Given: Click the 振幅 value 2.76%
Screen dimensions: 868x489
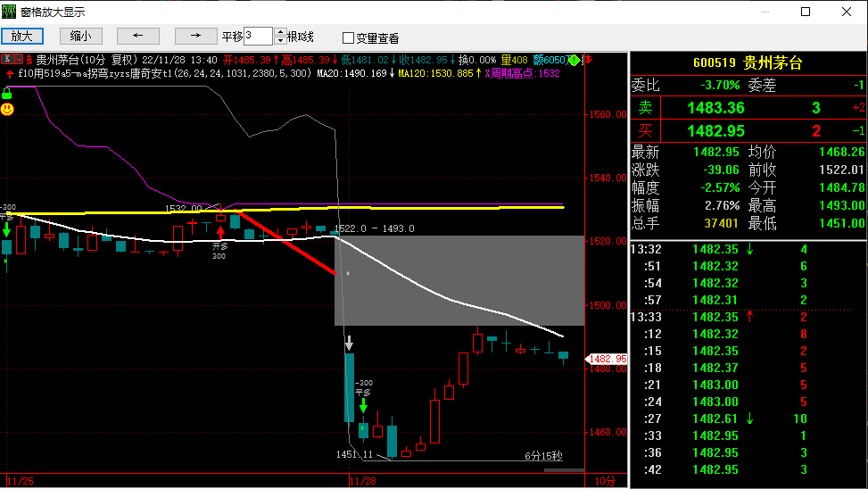Looking at the screenshot, I should tap(722, 205).
